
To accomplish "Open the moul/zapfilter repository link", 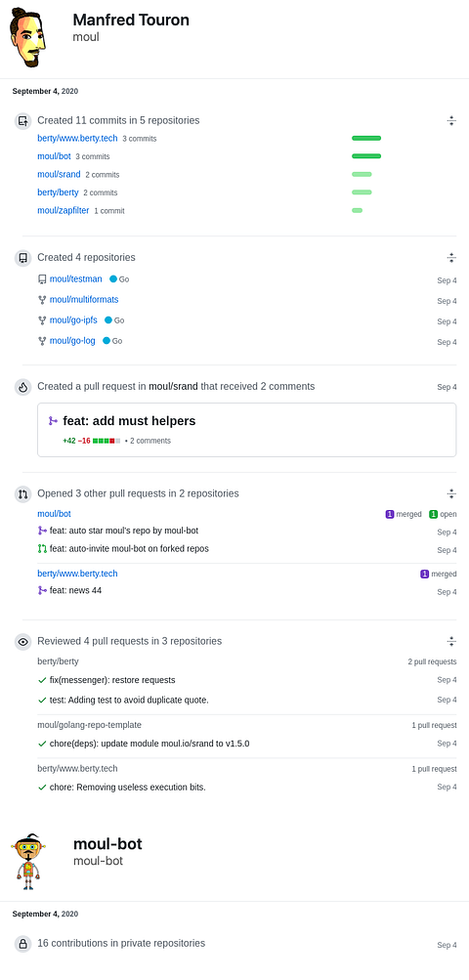I will tap(64, 211).
